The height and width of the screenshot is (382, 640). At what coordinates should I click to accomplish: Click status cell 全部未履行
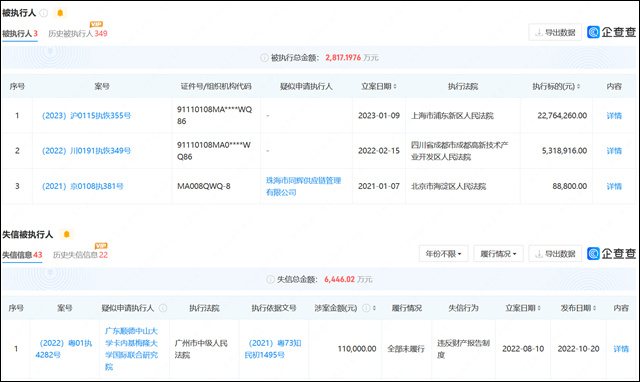pos(406,349)
